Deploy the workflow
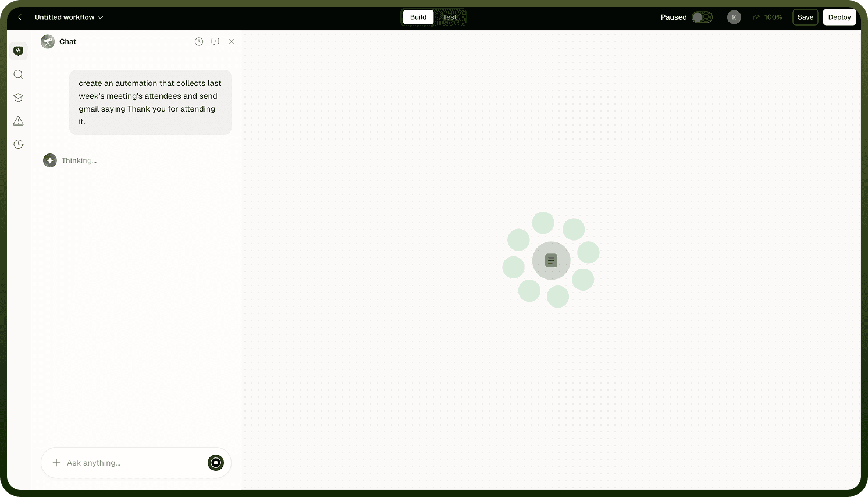This screenshot has width=868, height=497. (x=839, y=17)
